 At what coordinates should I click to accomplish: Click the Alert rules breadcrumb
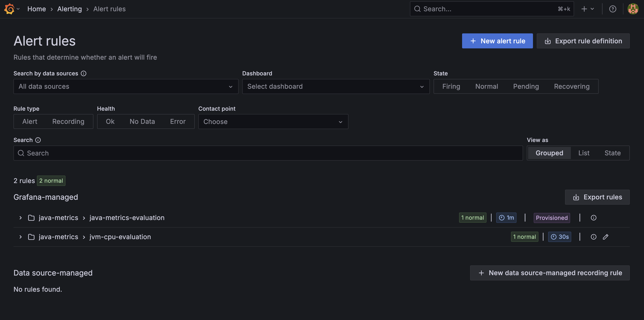tap(110, 9)
